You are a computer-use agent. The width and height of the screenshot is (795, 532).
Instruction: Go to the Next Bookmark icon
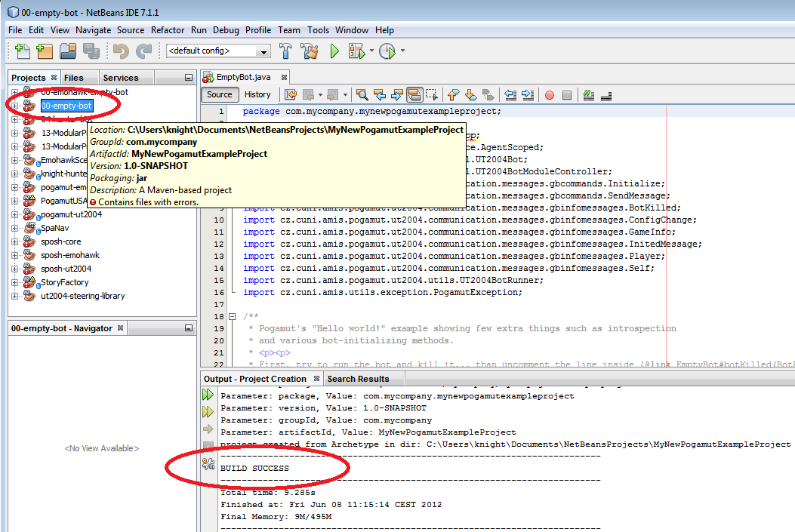tap(470, 95)
